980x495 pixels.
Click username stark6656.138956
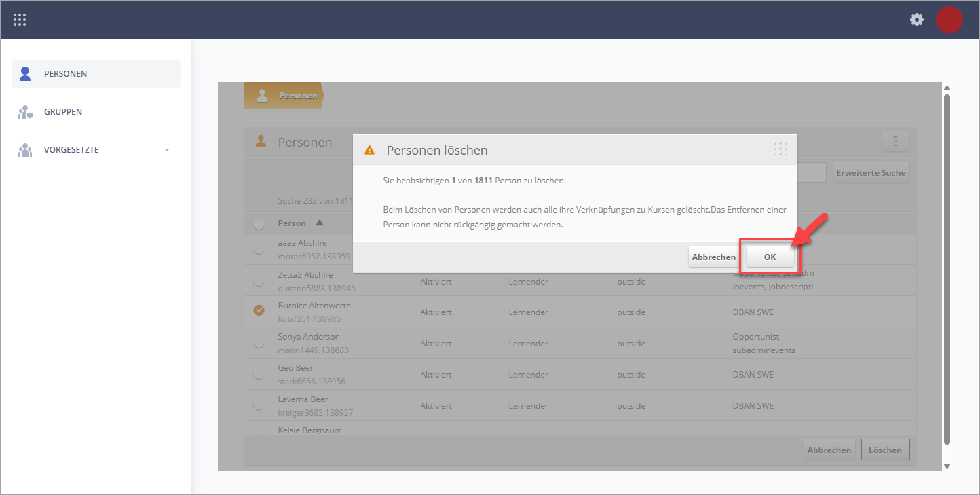[312, 381]
